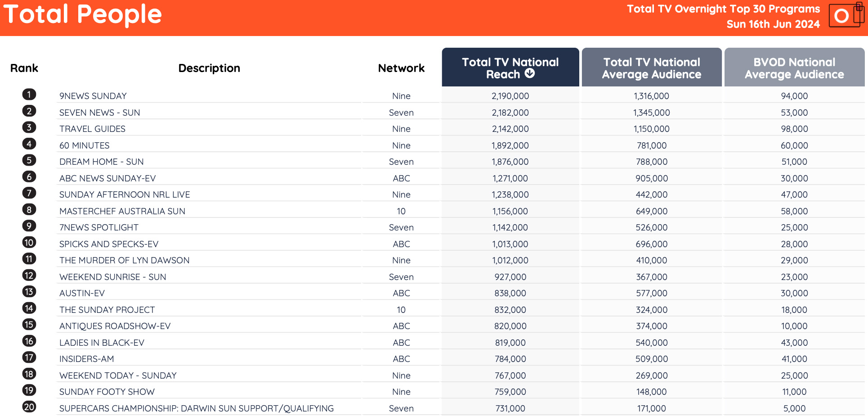Select ABC NEWS SUNDAY-EV program
Viewport: 868px width, 416px height.
[107, 178]
